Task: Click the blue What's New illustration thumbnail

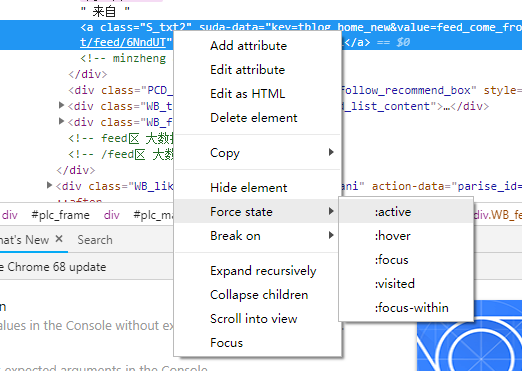Action: point(469,336)
